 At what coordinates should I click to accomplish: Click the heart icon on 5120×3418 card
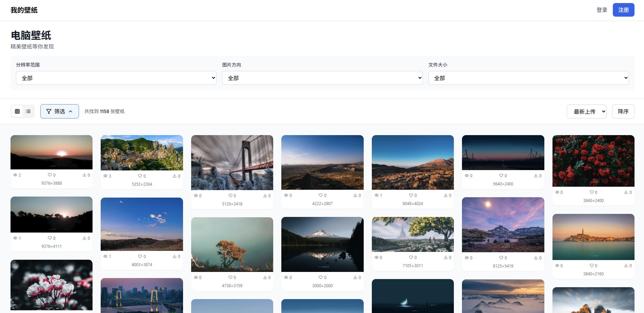click(230, 196)
